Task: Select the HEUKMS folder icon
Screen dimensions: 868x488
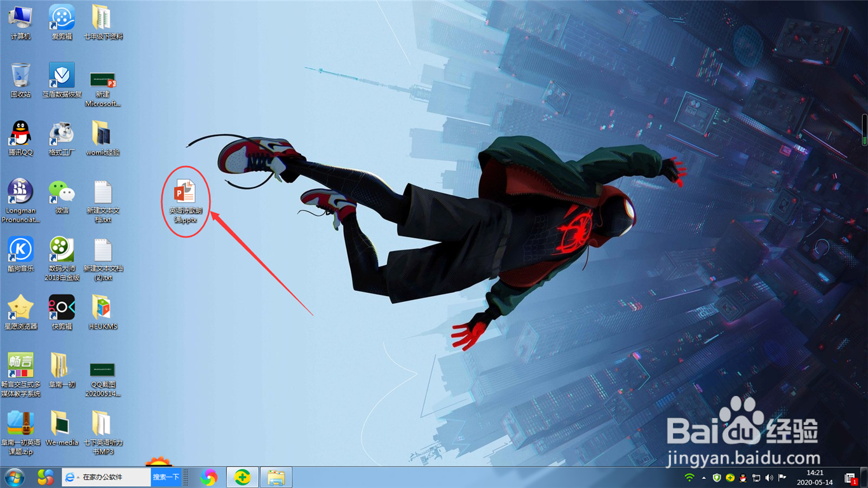Action: (102, 312)
